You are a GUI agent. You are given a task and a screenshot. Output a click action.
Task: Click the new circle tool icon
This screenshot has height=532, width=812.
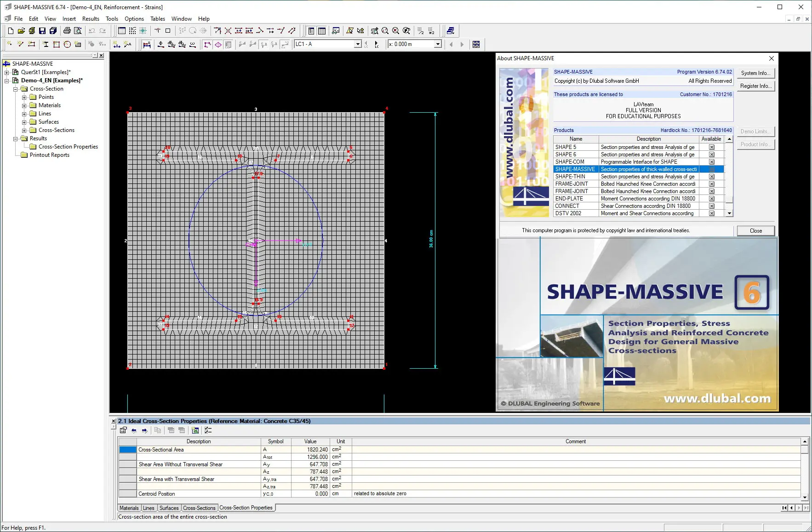[x=67, y=45]
